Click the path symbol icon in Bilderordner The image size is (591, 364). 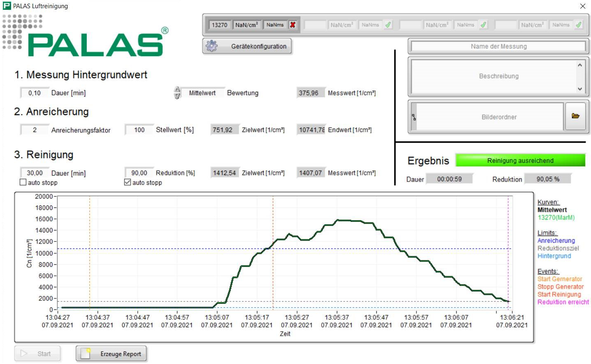pyautogui.click(x=414, y=117)
